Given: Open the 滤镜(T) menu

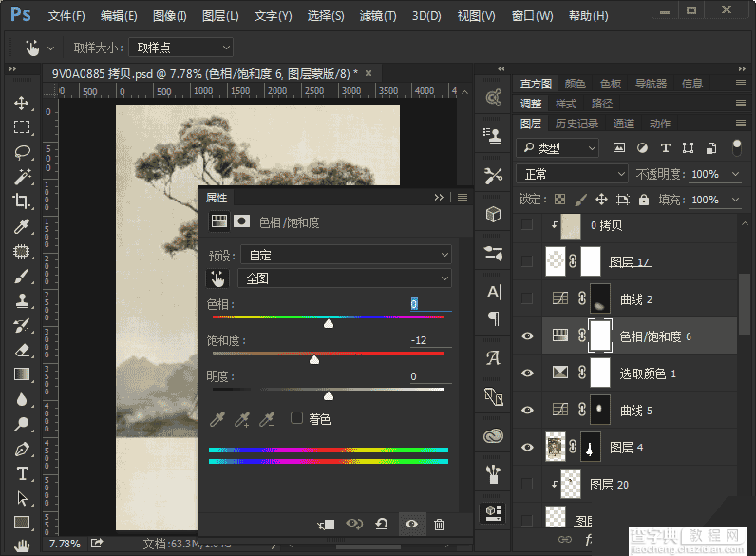Looking at the screenshot, I should [x=378, y=16].
